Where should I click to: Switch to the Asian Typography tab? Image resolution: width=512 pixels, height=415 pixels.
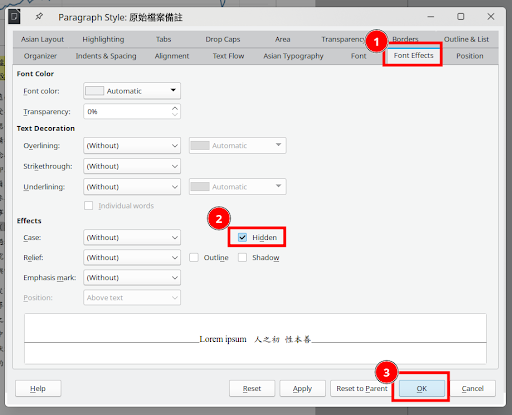pos(293,56)
